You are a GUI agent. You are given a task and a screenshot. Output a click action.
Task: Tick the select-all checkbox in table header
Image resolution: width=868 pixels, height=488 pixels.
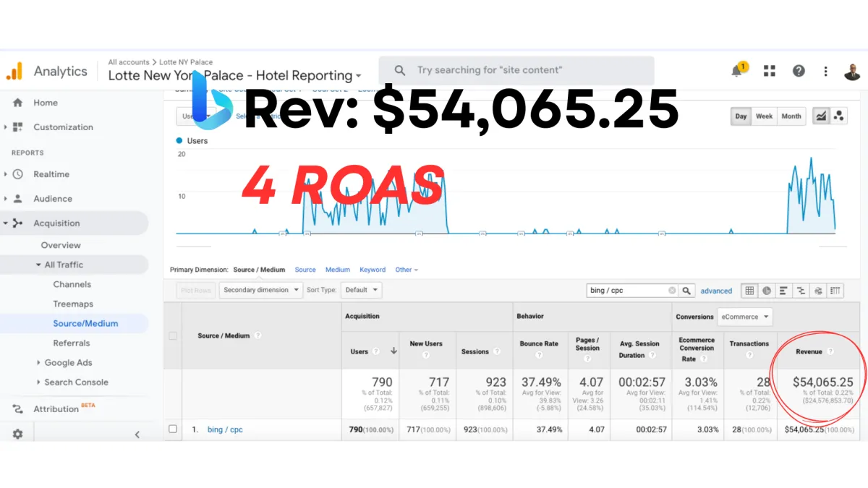(172, 335)
